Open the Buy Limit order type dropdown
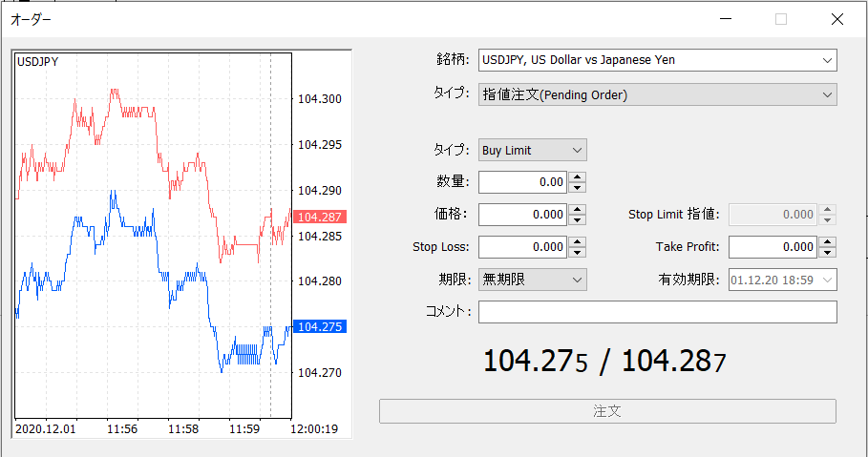 tap(532, 150)
